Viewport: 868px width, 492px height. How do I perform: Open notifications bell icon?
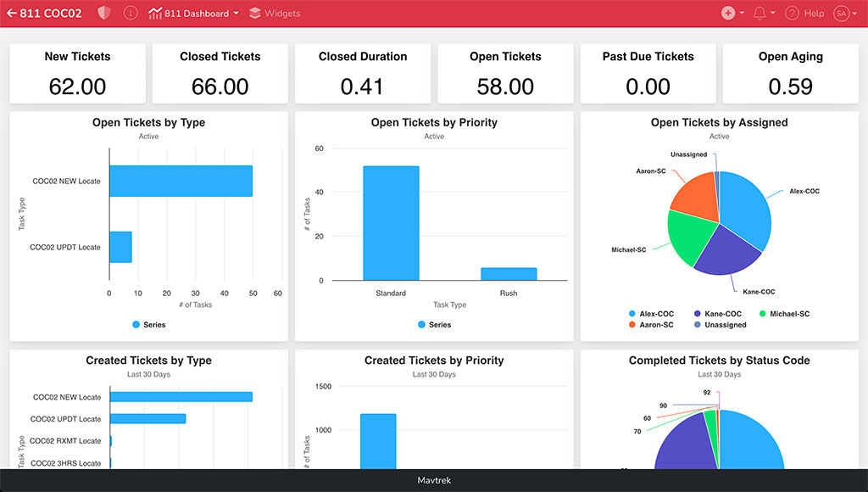(x=759, y=14)
